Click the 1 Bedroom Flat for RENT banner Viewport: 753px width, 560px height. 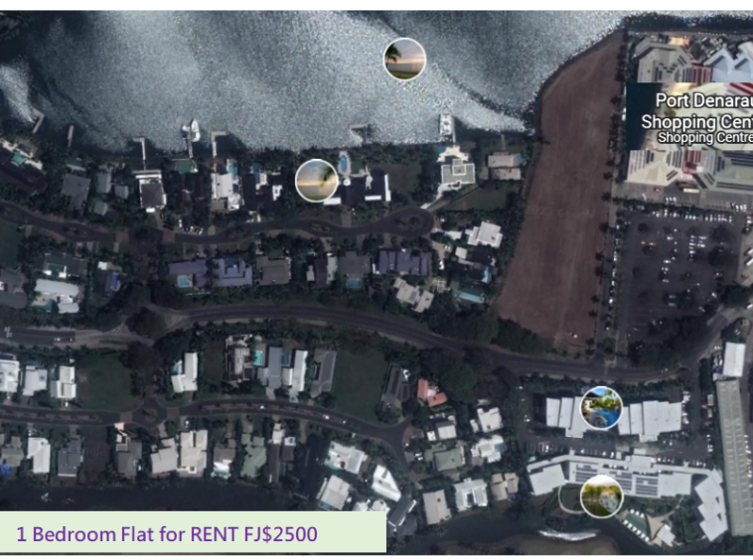193,532
